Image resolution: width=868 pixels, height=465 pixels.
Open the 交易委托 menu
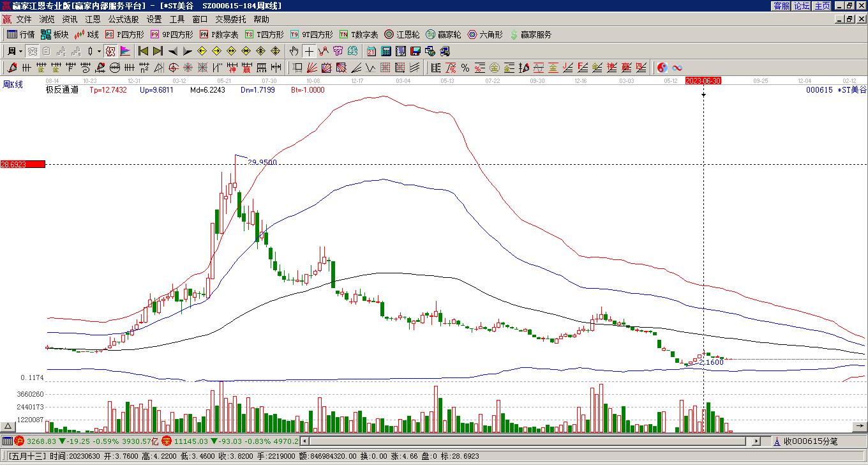tap(230, 20)
